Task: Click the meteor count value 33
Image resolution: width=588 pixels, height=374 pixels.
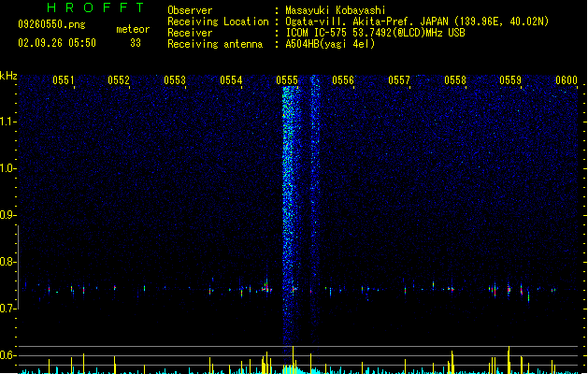Action: [136, 43]
